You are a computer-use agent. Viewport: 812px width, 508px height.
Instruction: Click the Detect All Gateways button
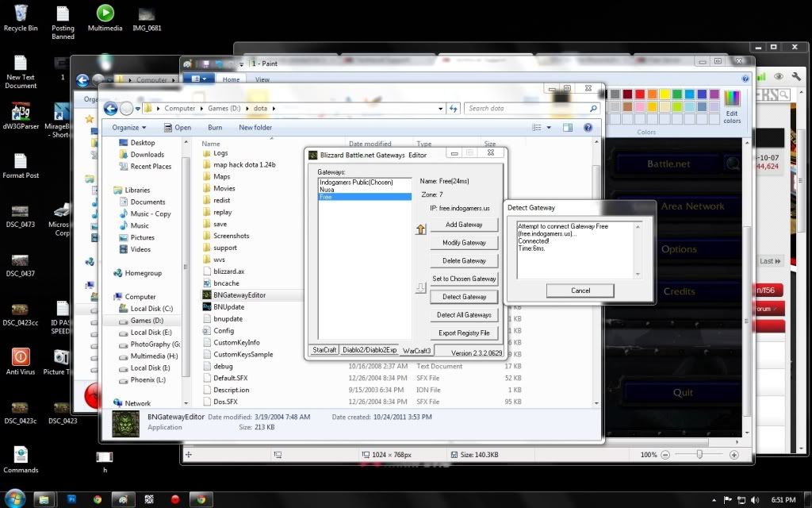click(464, 314)
